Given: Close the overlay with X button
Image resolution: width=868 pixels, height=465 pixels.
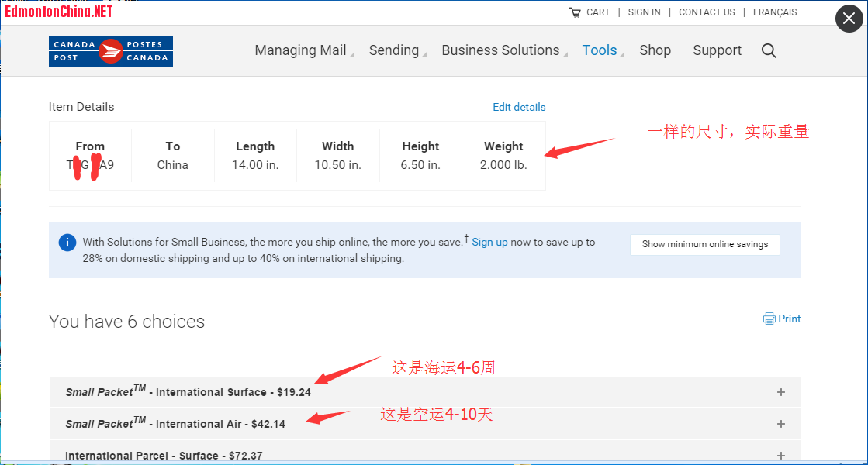Looking at the screenshot, I should point(849,19).
